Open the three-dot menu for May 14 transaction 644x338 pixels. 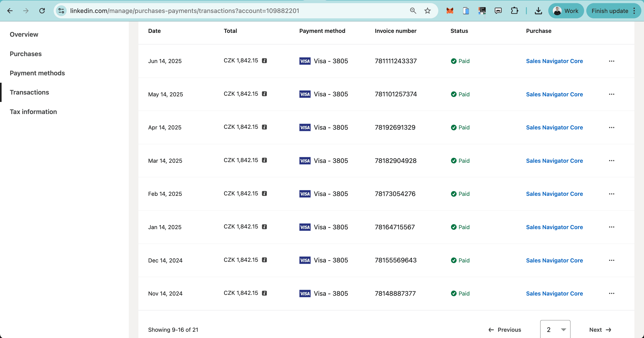(611, 94)
